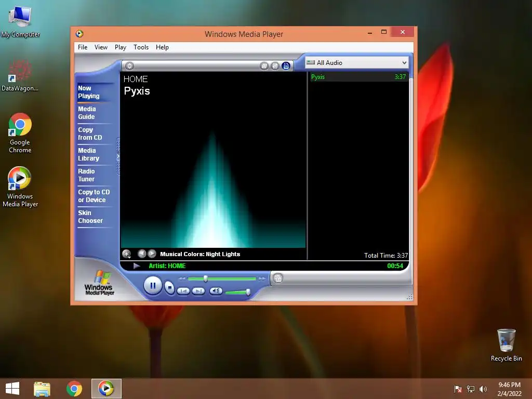Open the Play menu
This screenshot has width=532, height=399.
(121, 47)
